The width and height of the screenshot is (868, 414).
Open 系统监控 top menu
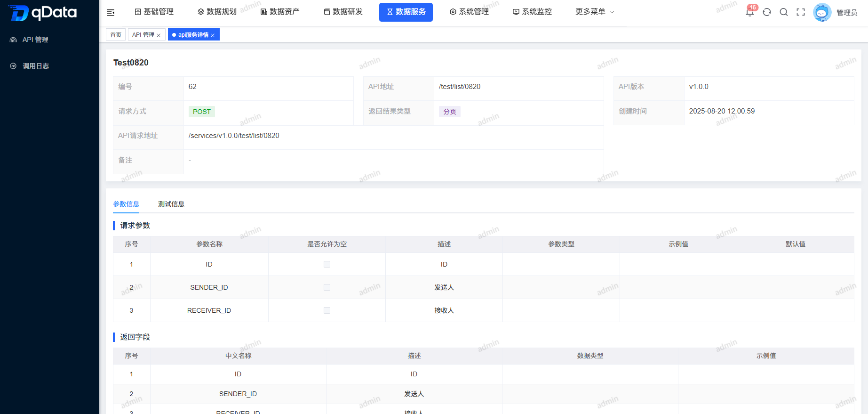[x=532, y=12]
